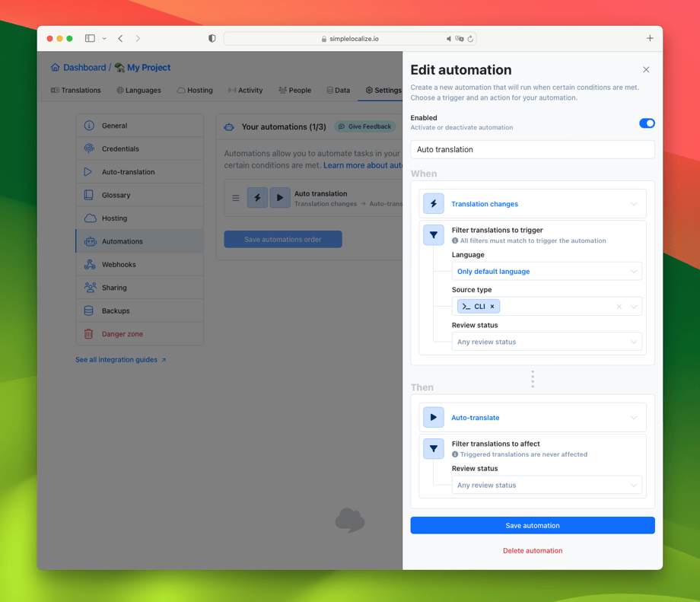Click Delete automation link
700x602 pixels.
532,551
